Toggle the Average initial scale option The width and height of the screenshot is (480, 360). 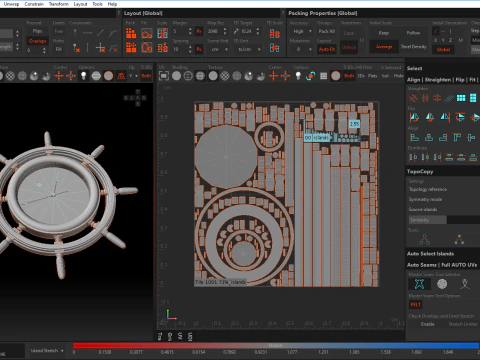tap(384, 47)
